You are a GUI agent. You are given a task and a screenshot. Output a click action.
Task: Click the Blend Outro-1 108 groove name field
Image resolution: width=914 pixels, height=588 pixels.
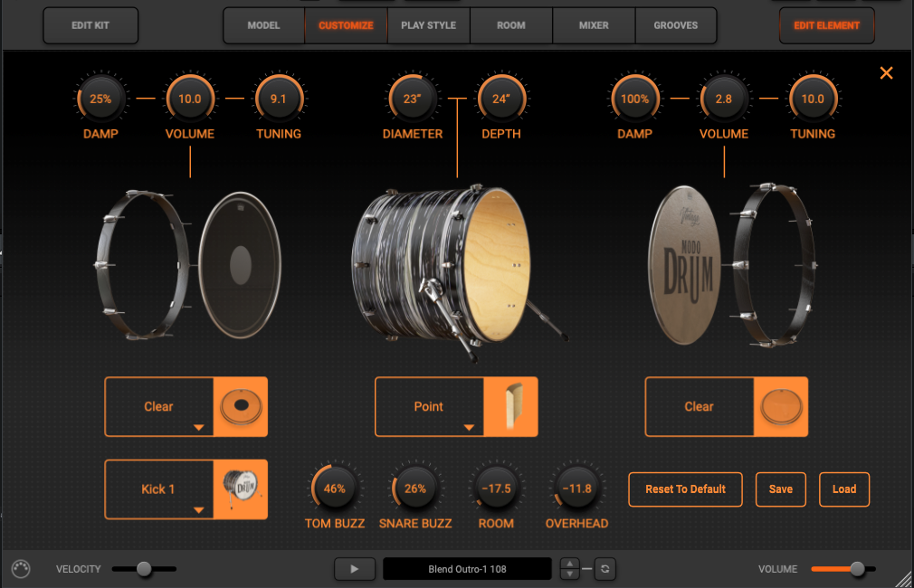pyautogui.click(x=467, y=569)
